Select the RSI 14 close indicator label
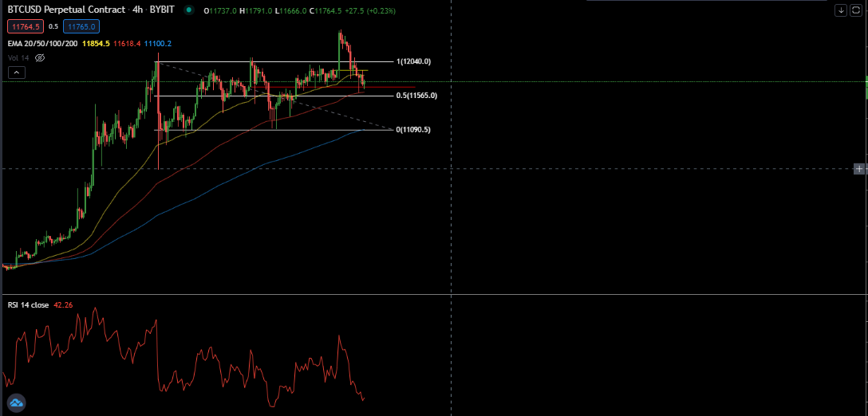This screenshot has width=868, height=416. 28,304
